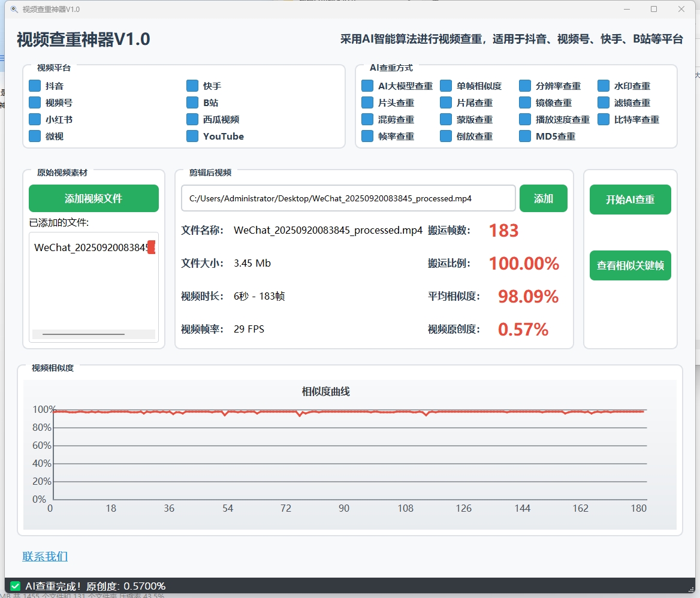Enable the 小红书 platform checkbox

coord(34,119)
